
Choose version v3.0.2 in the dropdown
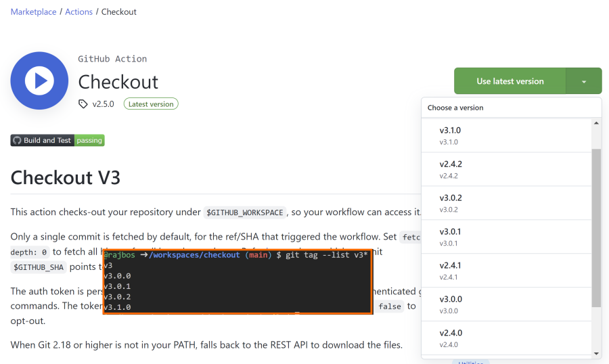tap(506, 203)
